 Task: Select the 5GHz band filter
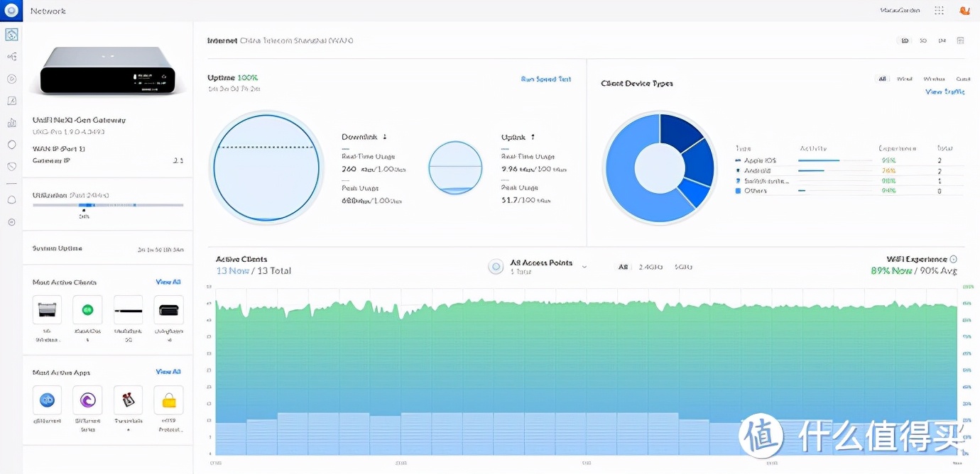click(x=683, y=268)
